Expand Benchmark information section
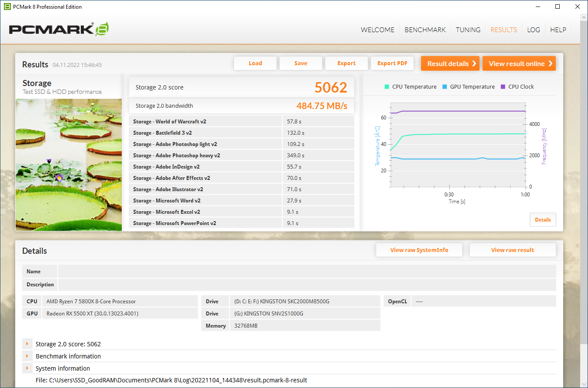Image resolution: width=588 pixels, height=388 pixels. [27, 356]
